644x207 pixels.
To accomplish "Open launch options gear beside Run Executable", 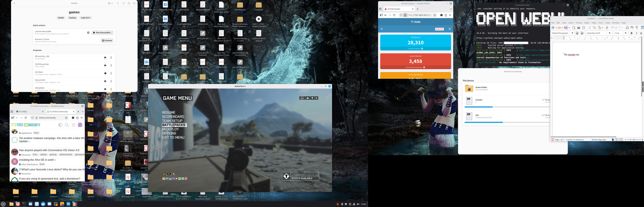I will (88, 33).
